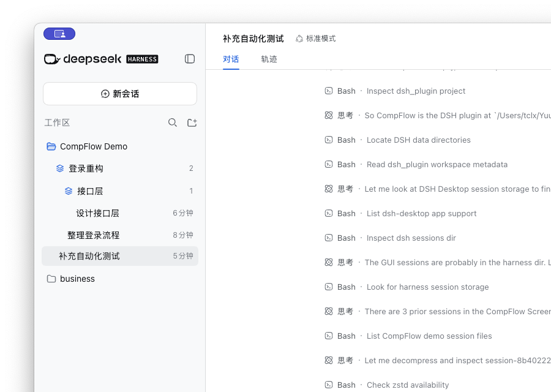Click the 标准模式 mode icon

click(x=299, y=39)
